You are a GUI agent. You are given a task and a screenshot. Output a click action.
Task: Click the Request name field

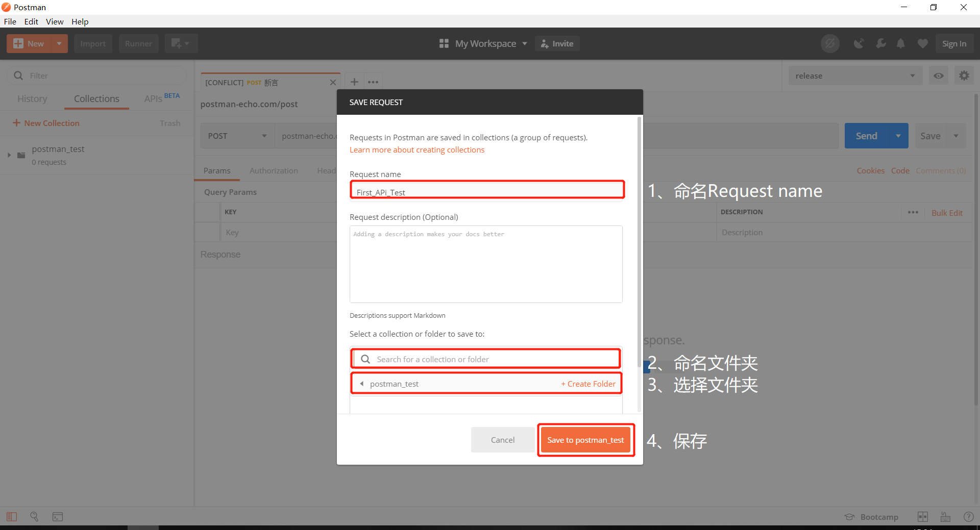click(487, 192)
